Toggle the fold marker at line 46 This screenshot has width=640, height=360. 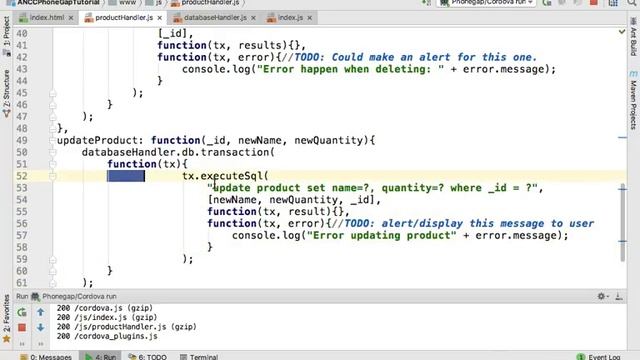pos(52,105)
